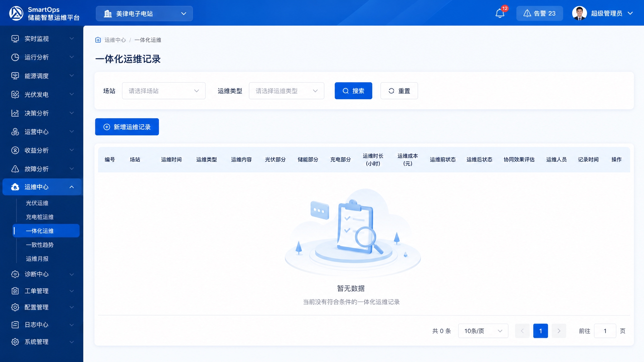This screenshot has height=362, width=644.
Task: Click the previous page arrow
Action: click(x=522, y=331)
